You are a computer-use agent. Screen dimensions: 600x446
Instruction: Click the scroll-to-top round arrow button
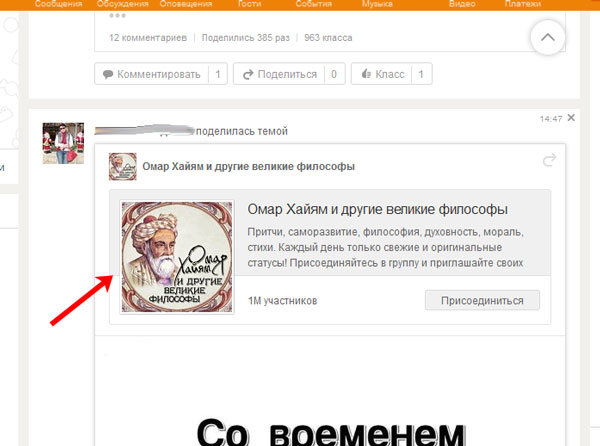[x=546, y=40]
